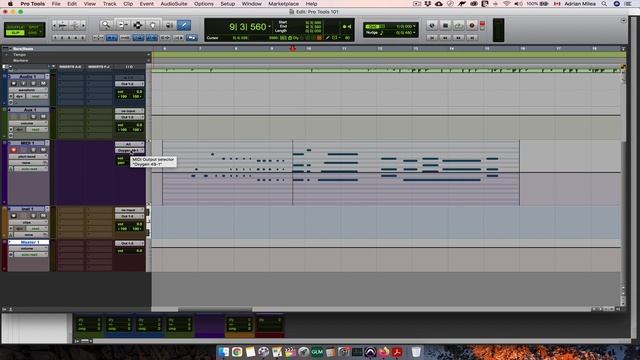This screenshot has height=360, width=640.
Task: Activate Slip edit mode
Action: coord(15,33)
